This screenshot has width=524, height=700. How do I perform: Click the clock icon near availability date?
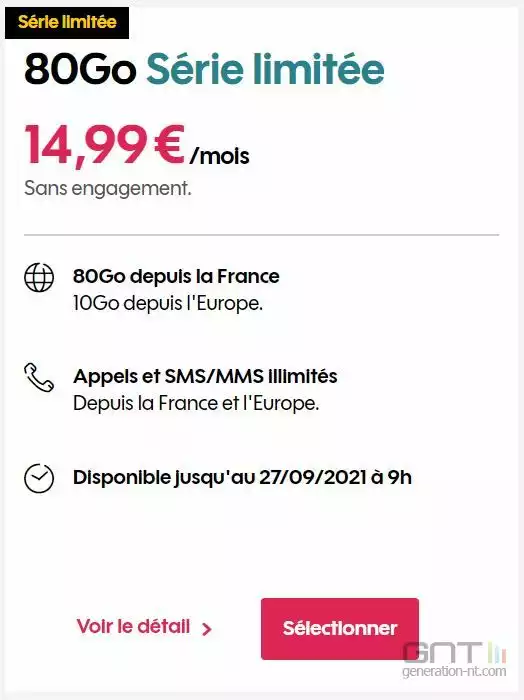39,479
